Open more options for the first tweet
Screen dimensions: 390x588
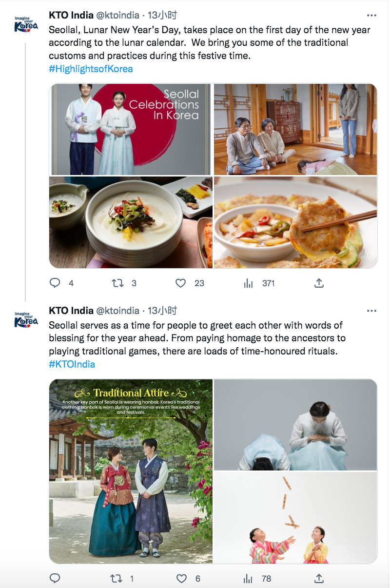371,15
